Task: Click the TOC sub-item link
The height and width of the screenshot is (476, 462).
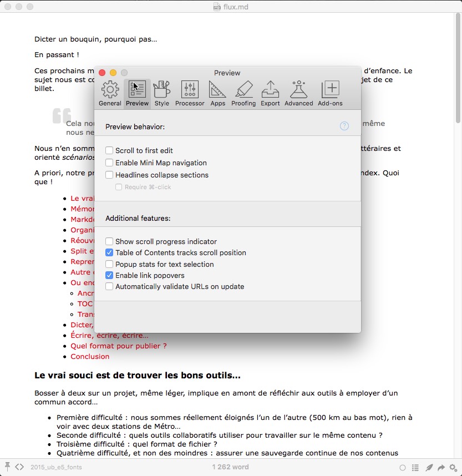Action: pyautogui.click(x=85, y=304)
